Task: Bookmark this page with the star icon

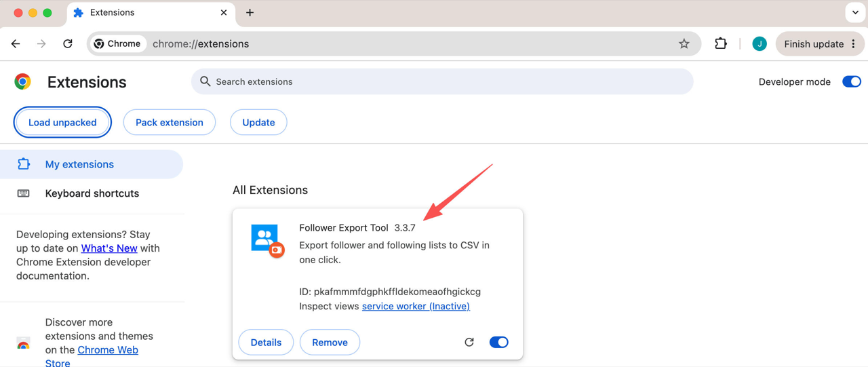Action: (x=684, y=44)
